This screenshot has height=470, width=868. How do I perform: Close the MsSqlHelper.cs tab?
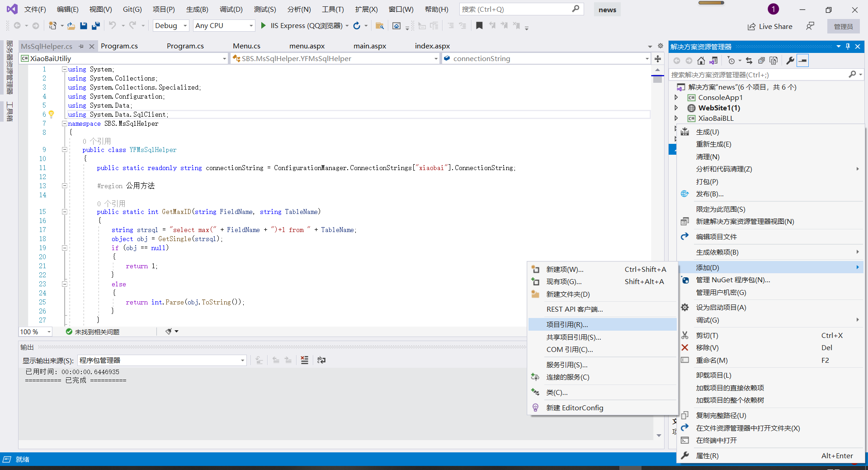point(92,46)
